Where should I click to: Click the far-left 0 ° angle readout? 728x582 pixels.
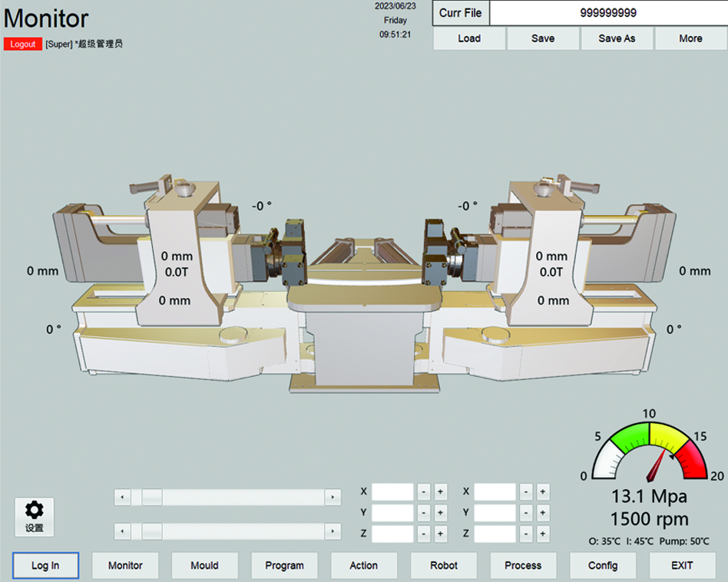pyautogui.click(x=54, y=329)
